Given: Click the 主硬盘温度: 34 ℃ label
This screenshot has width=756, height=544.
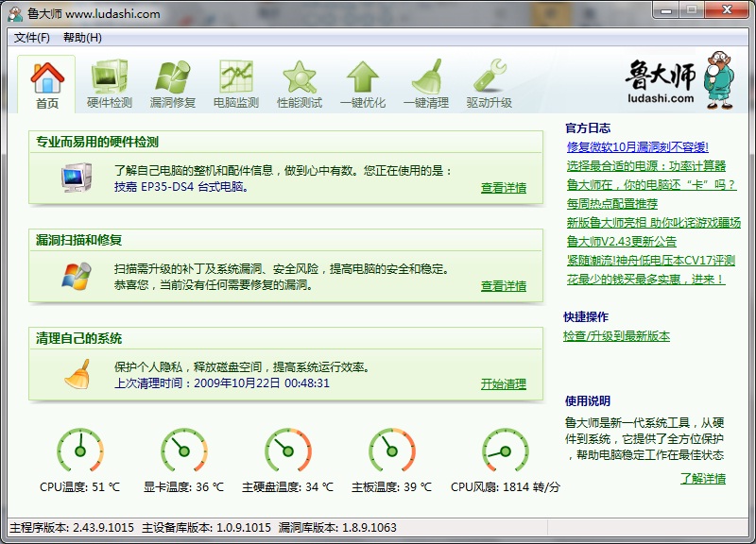Looking at the screenshot, I should pyautogui.click(x=288, y=487).
